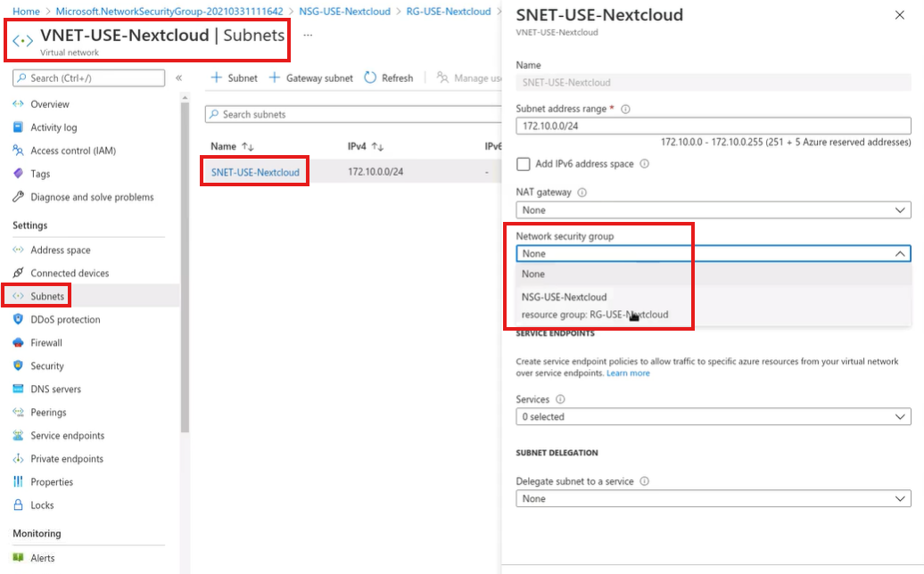Select the purple Tags icon
The height and width of the screenshot is (574, 924).
(x=18, y=174)
